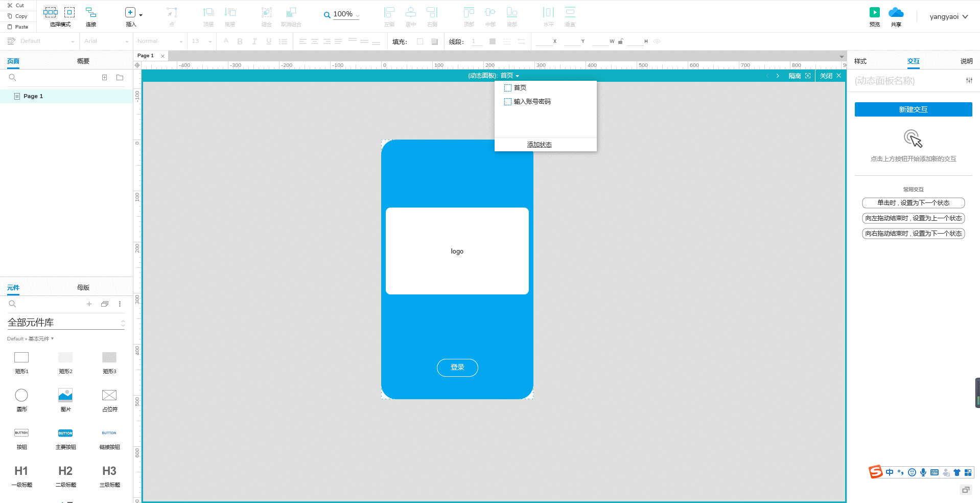
Task: Click the 点 point edit tool
Action: point(172,16)
